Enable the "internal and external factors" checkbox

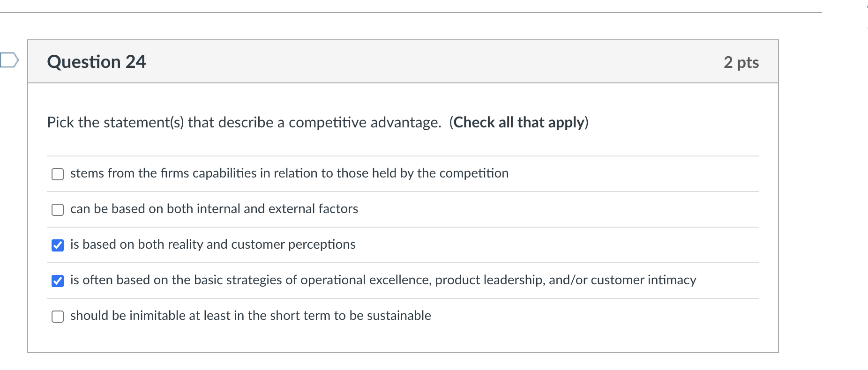click(57, 209)
